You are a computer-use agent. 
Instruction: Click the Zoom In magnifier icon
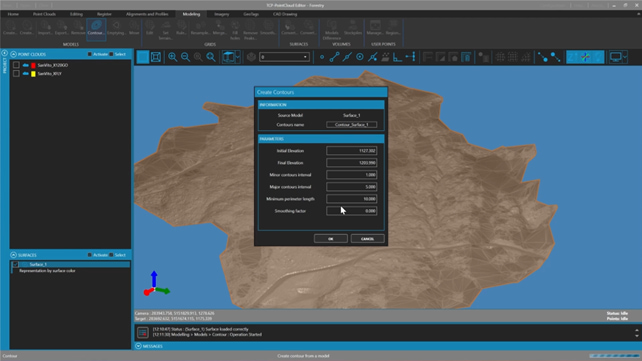tap(172, 57)
